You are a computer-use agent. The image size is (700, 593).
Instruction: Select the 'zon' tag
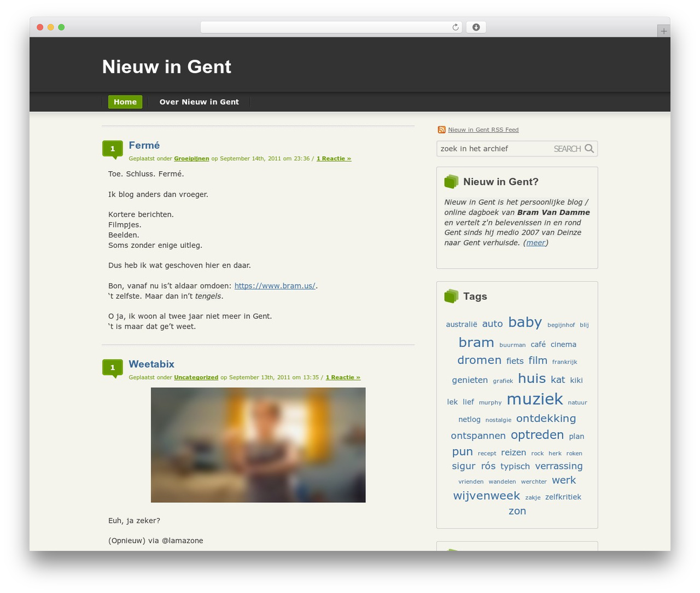point(517,511)
